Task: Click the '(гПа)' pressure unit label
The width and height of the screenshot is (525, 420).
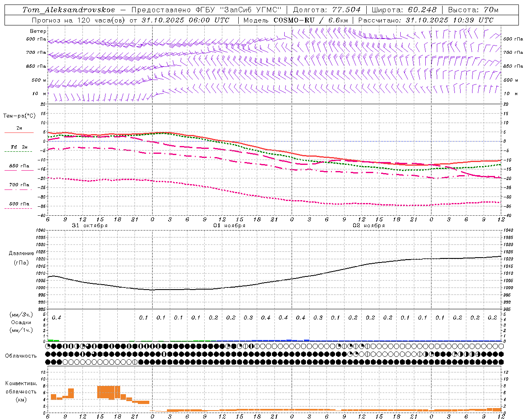Action: tap(21, 263)
